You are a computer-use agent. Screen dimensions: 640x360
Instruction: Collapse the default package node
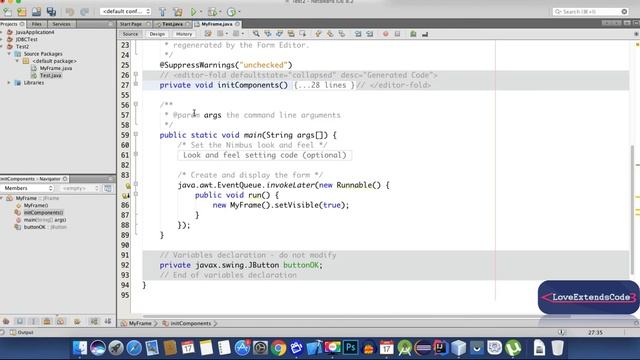(17, 61)
